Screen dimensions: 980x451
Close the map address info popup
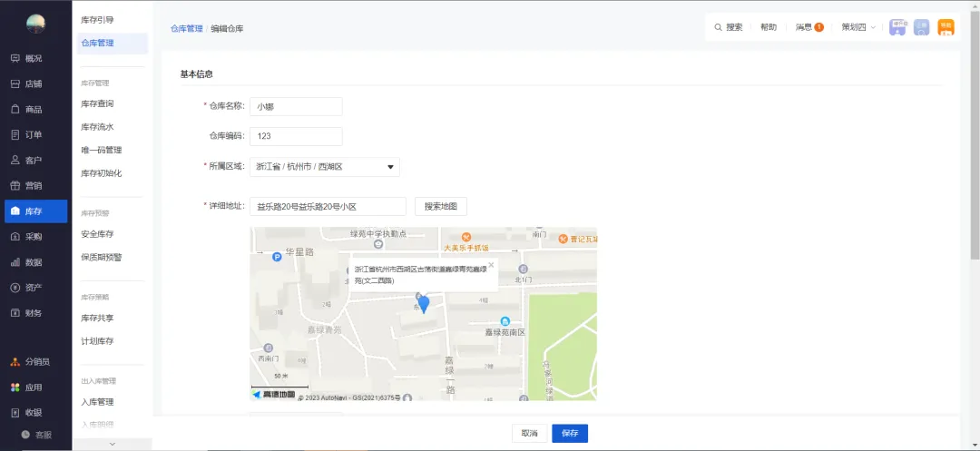coord(491,265)
